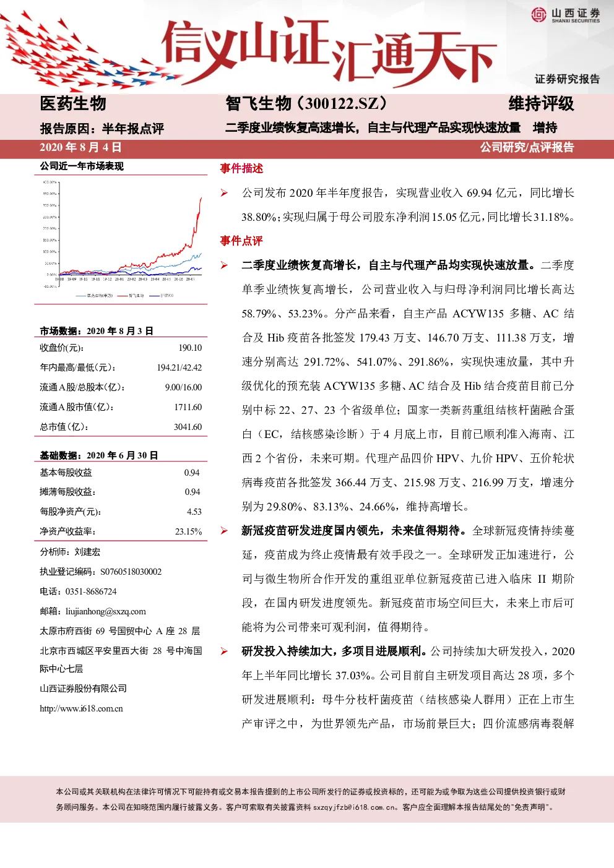Click the chart legend entry 智飞生物
Image resolution: width=614 pixels, height=868 pixels.
[131, 296]
